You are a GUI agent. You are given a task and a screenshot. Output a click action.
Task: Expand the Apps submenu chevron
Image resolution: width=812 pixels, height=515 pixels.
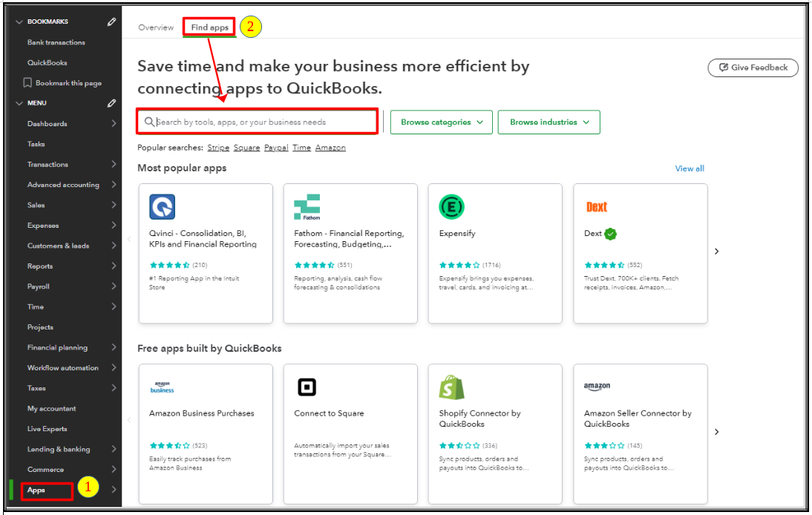pyautogui.click(x=114, y=490)
